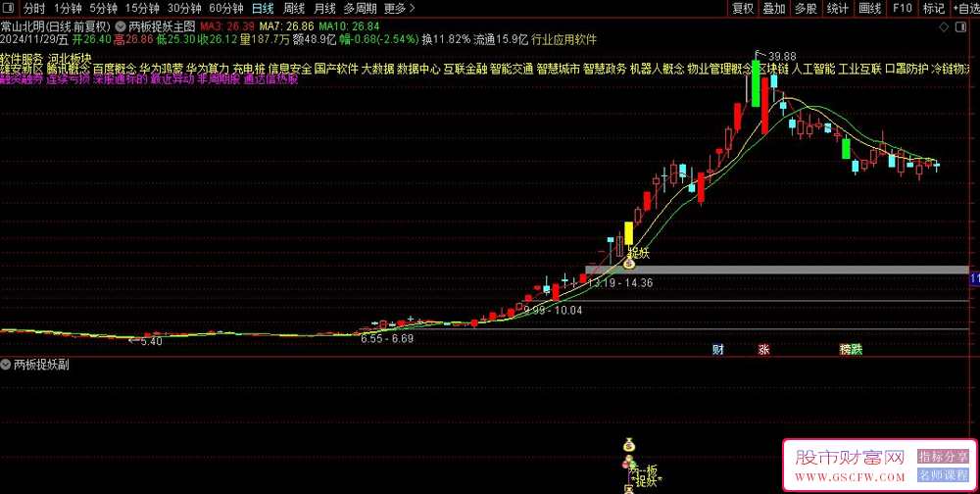Click the 华为算力 concept tag
Image resolution: width=980 pixels, height=494 pixels.
pos(208,69)
